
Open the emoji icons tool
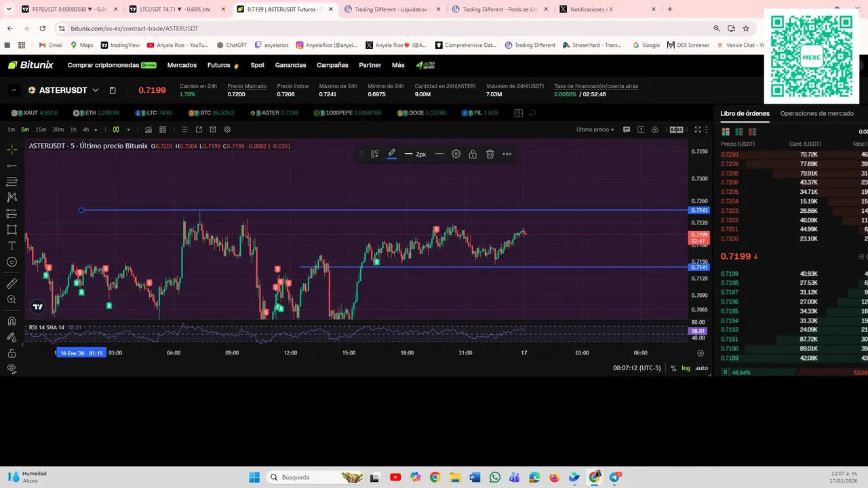[12, 262]
